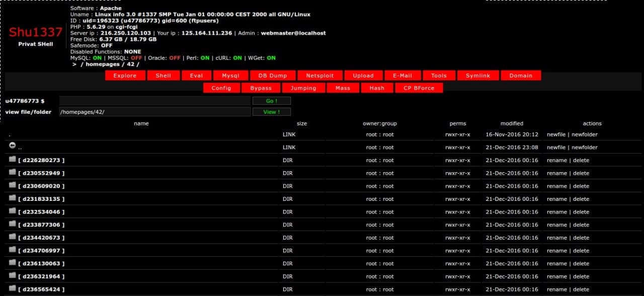
Task: Click the folder icon beside d230552949
Action: pyautogui.click(x=13, y=172)
